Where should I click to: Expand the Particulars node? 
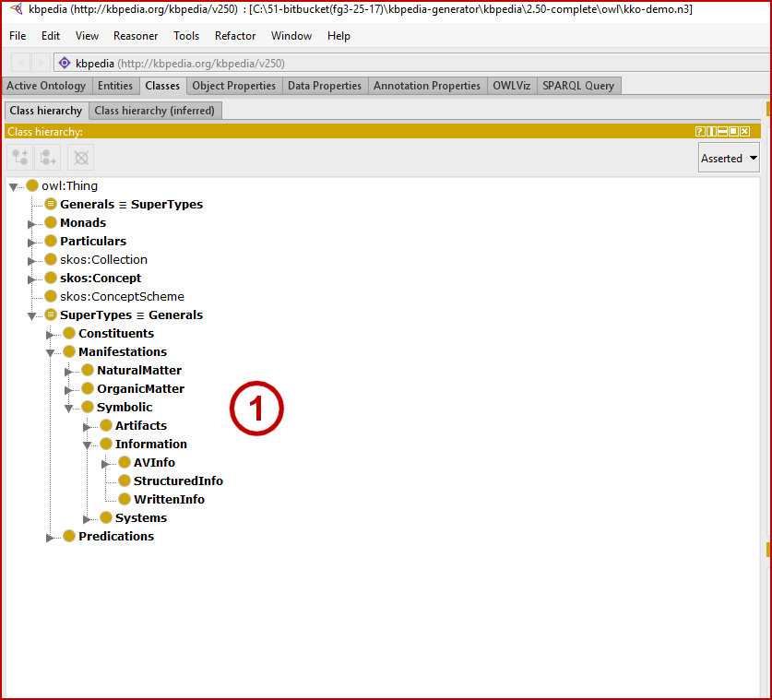pos(31,243)
